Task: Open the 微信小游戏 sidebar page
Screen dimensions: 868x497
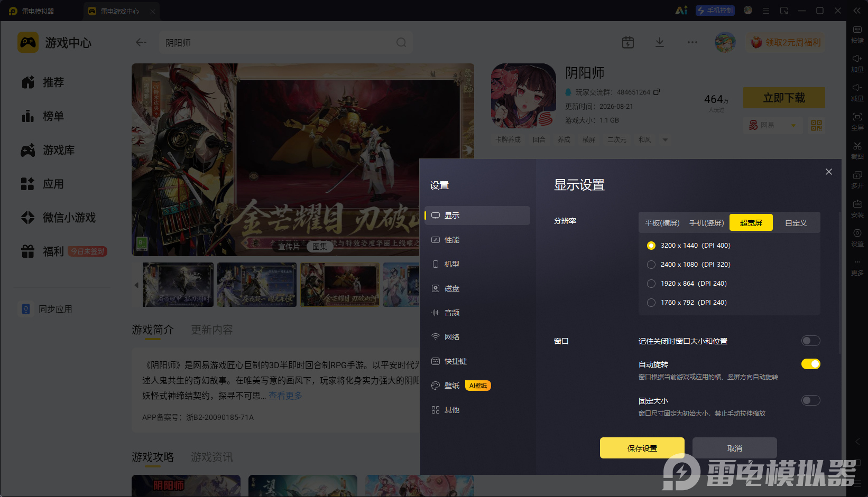Action: coord(58,218)
